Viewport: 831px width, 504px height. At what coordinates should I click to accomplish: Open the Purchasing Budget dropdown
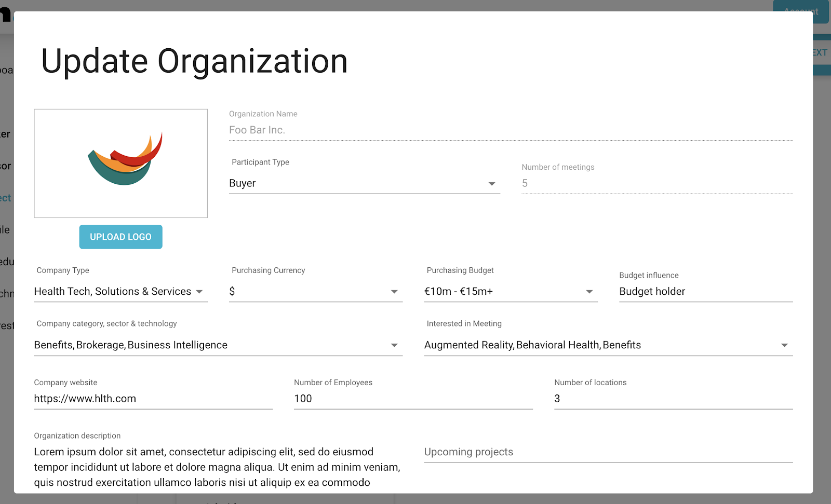pos(511,292)
